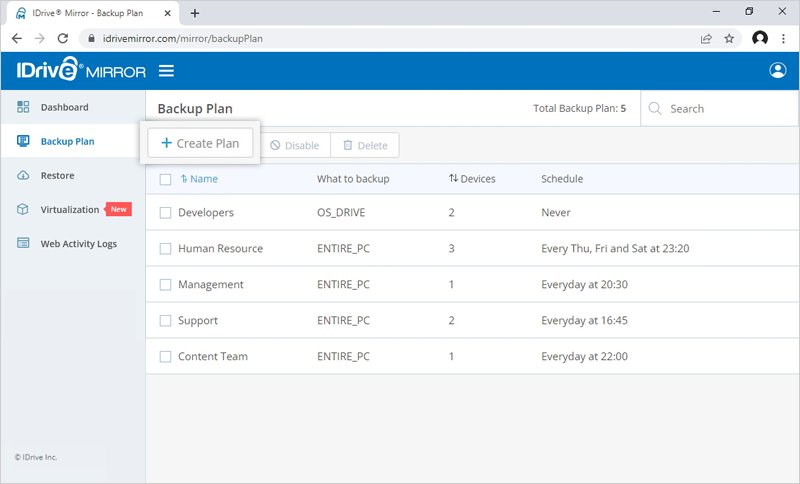This screenshot has height=484, width=800.
Task: Open the hamburger menu next to IDrive Mirror logo
Action: coord(166,71)
